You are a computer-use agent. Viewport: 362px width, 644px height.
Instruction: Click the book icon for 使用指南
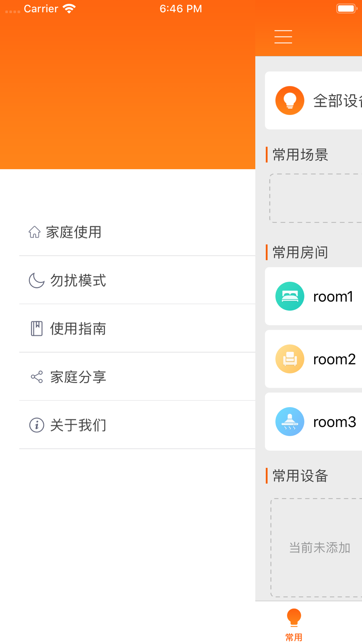tap(37, 329)
